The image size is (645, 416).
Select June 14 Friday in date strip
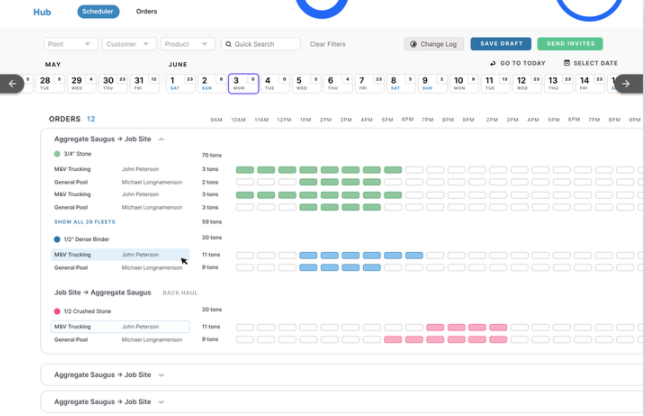(590, 84)
